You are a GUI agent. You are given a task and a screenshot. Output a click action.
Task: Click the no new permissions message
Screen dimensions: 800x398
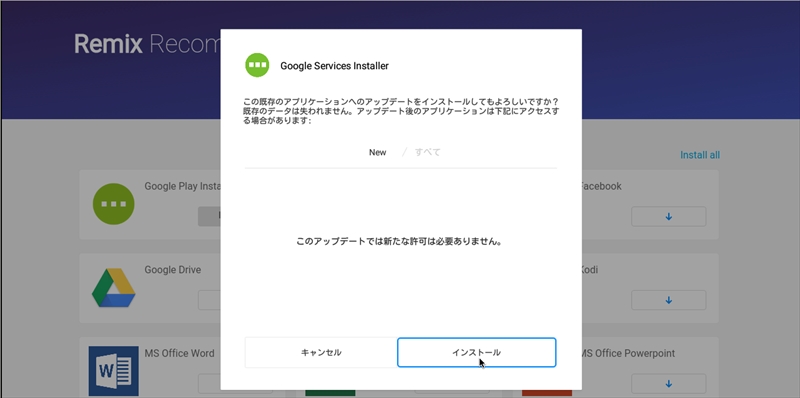(x=399, y=241)
